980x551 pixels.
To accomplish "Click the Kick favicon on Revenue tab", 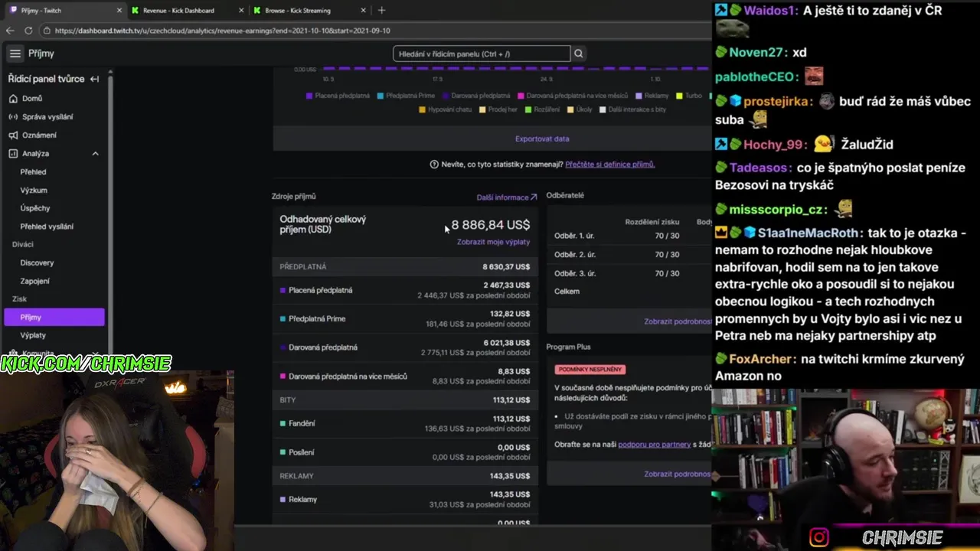I will point(136,11).
